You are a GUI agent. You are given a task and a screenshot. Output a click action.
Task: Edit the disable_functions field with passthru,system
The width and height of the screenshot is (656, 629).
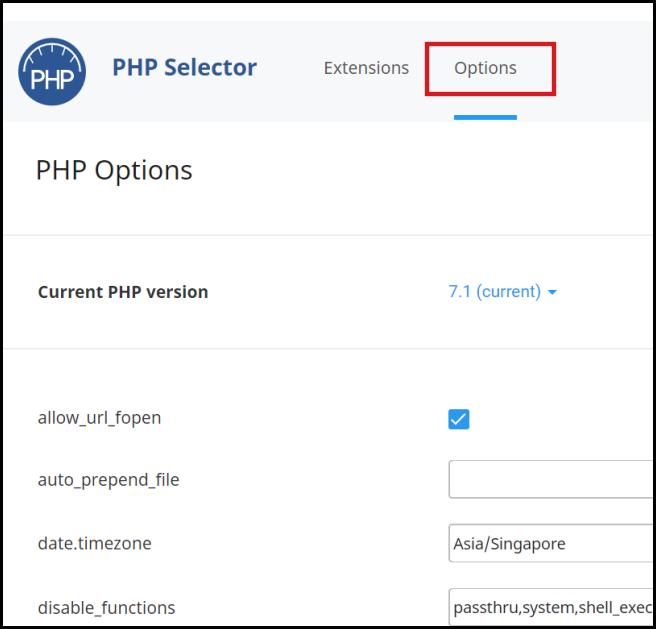click(550, 607)
